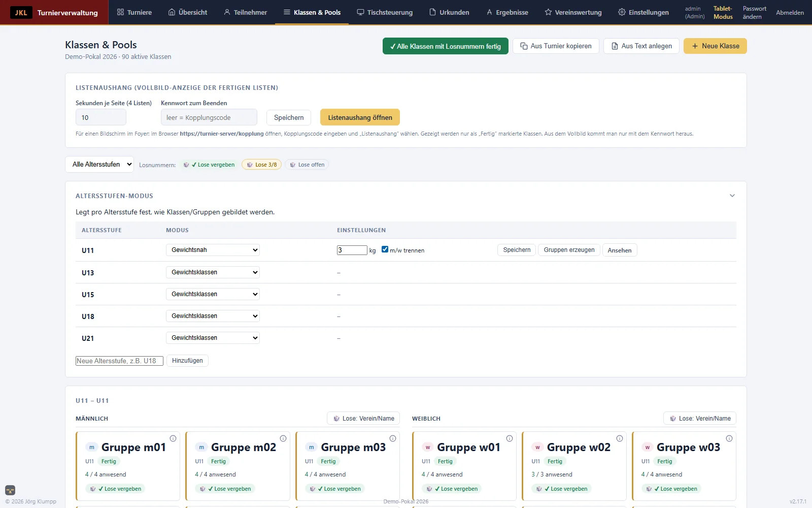The image size is (812, 508).
Task: Open the Vereinswertung page
Action: tap(573, 12)
